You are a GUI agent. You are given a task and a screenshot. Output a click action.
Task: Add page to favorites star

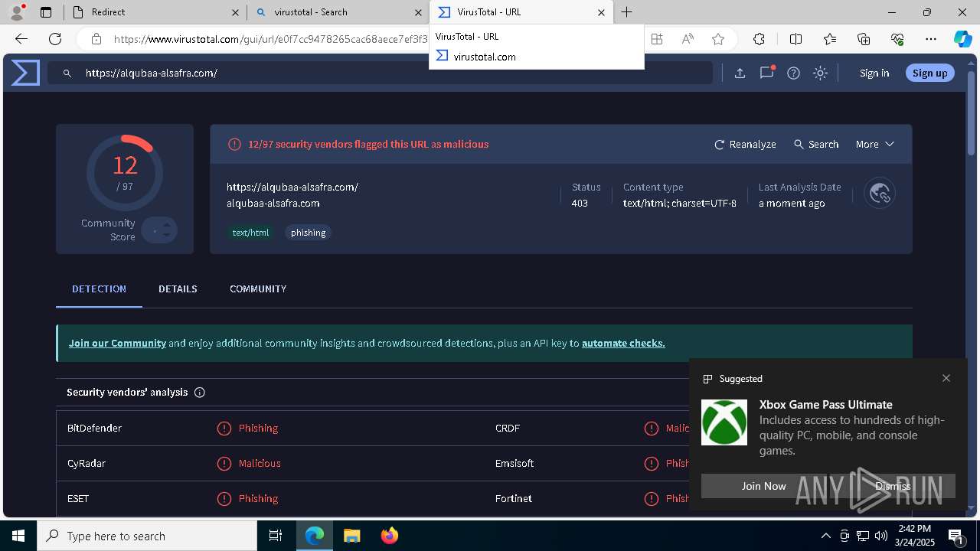pyautogui.click(x=718, y=39)
